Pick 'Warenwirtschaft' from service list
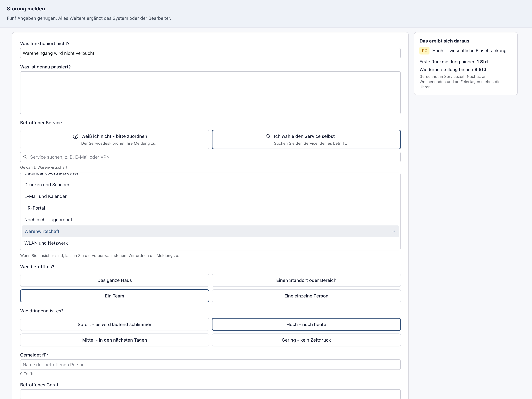Screen dimensions: 532x399 point(210,231)
